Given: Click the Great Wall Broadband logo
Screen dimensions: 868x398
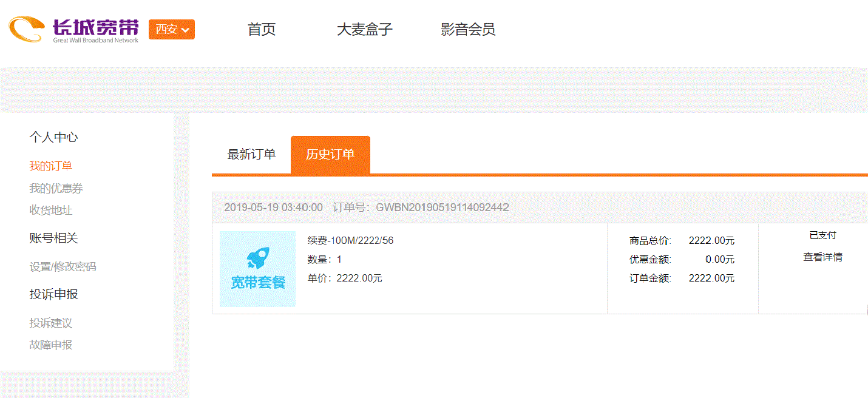Looking at the screenshot, I should 73,29.
